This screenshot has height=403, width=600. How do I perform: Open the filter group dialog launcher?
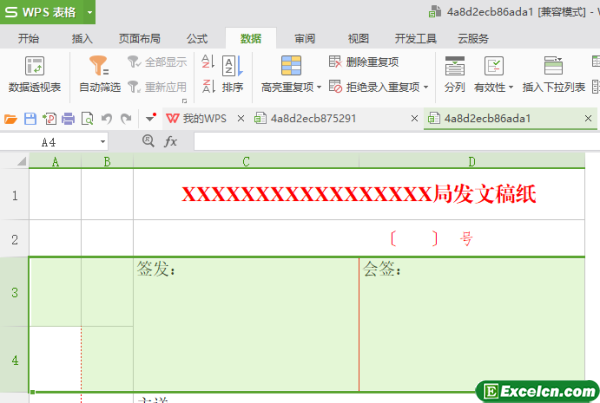(x=184, y=101)
